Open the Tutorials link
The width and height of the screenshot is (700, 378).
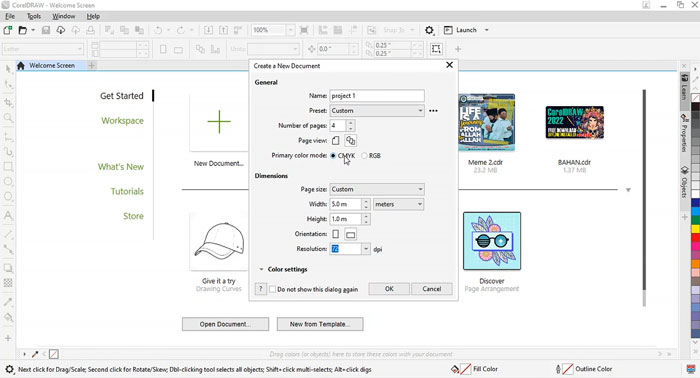click(127, 191)
